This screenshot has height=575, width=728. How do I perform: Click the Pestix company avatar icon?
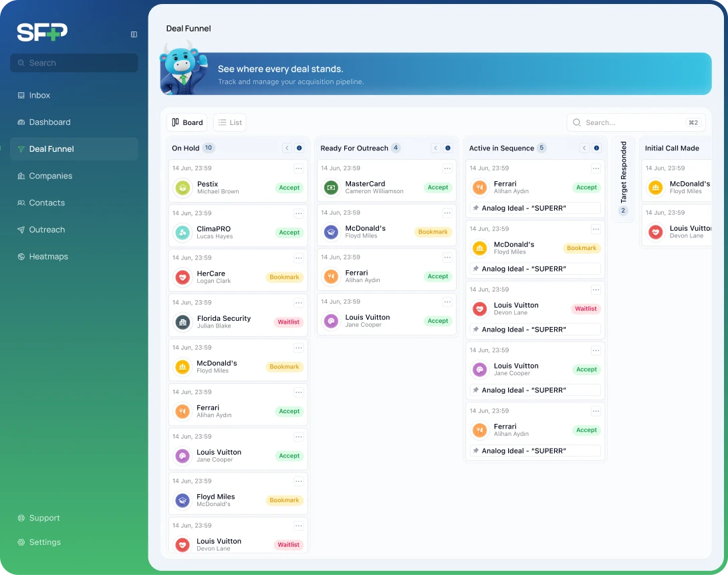183,188
